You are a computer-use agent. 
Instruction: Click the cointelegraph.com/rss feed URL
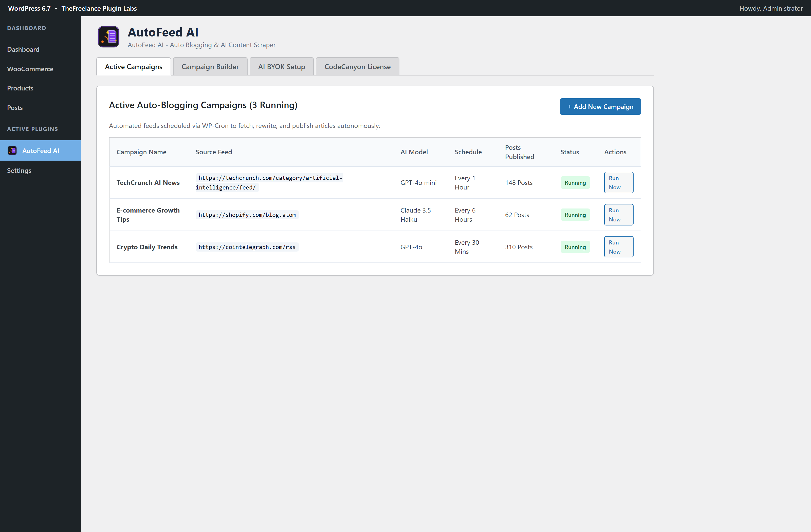pyautogui.click(x=247, y=247)
